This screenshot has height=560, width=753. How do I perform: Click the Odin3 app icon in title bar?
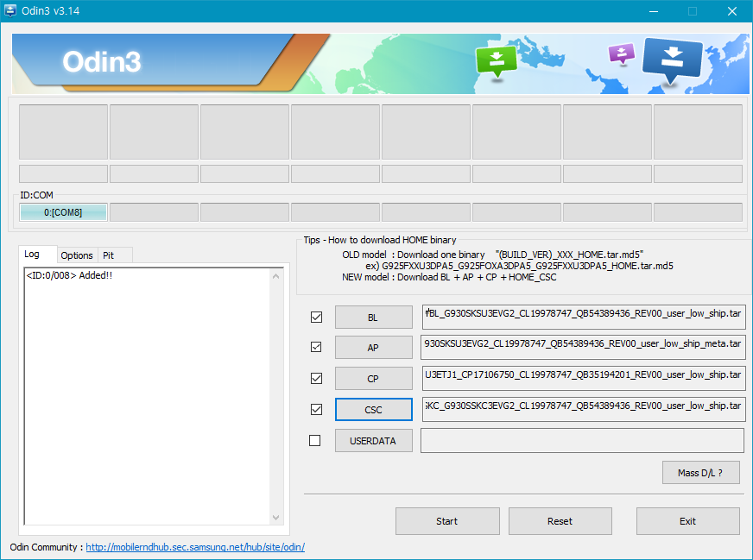(x=9, y=10)
